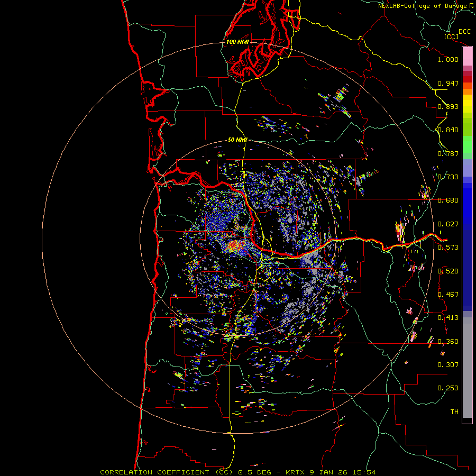The image size is (476, 476).
Task: Click the 0.413 scale value
Action: coord(448,318)
